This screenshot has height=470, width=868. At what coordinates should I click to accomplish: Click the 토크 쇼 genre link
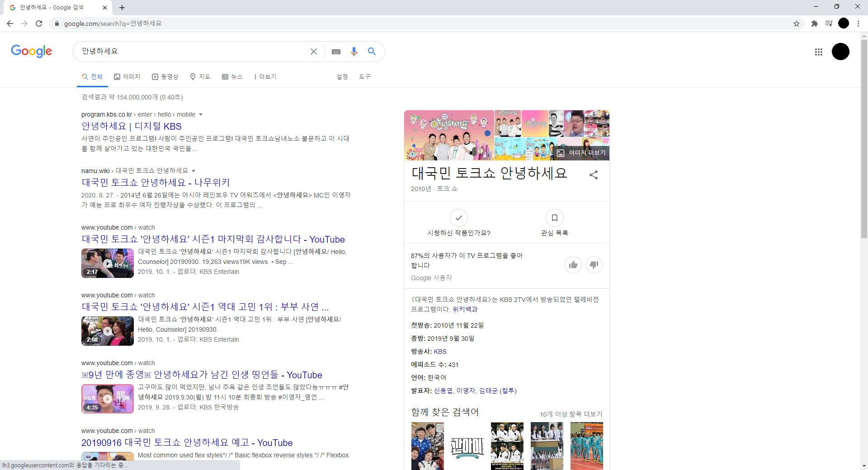pyautogui.click(x=447, y=189)
